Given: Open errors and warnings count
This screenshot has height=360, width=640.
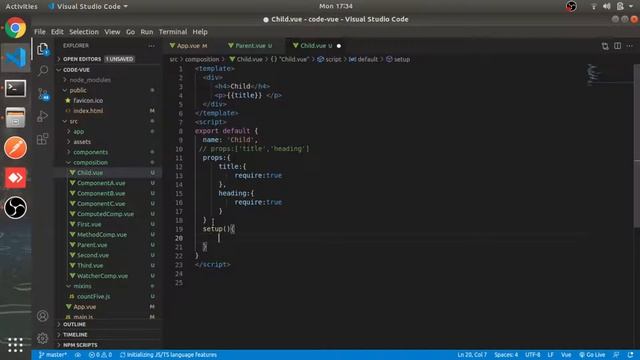Looking at the screenshot, I should (x=100, y=355).
